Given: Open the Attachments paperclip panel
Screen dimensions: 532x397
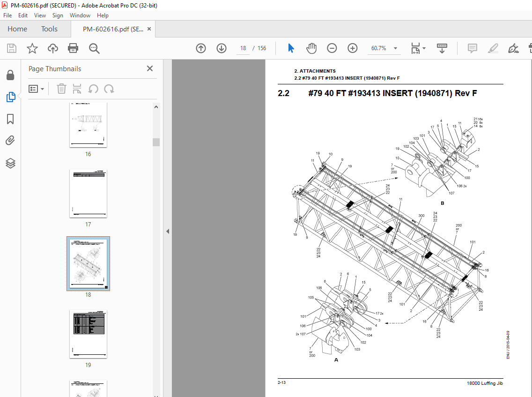Looking at the screenshot, I should [x=10, y=140].
